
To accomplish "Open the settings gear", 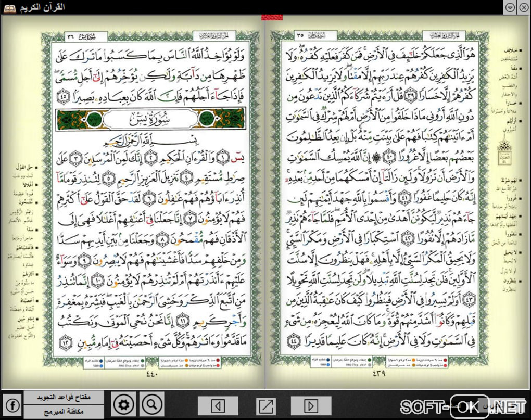I will pyautogui.click(x=123, y=404).
